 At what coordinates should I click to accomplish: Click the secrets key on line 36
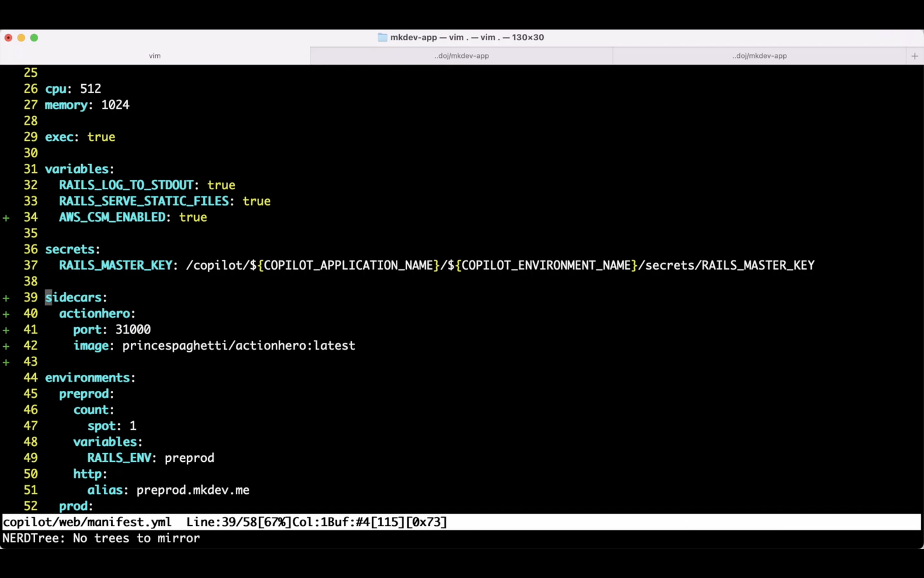70,249
